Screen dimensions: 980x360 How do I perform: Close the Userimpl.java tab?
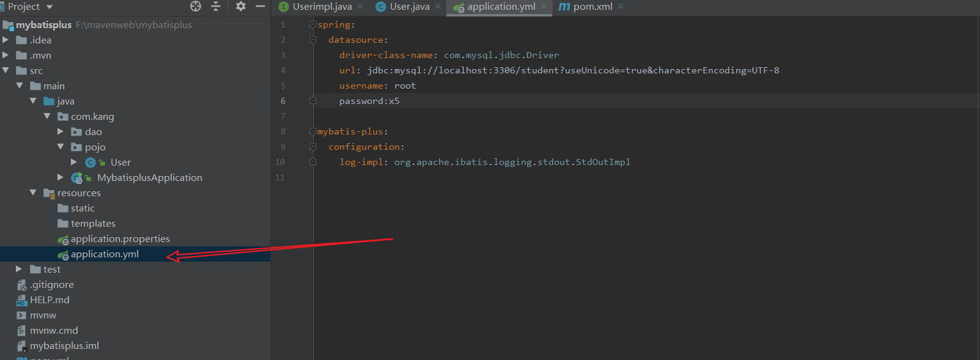[x=360, y=6]
